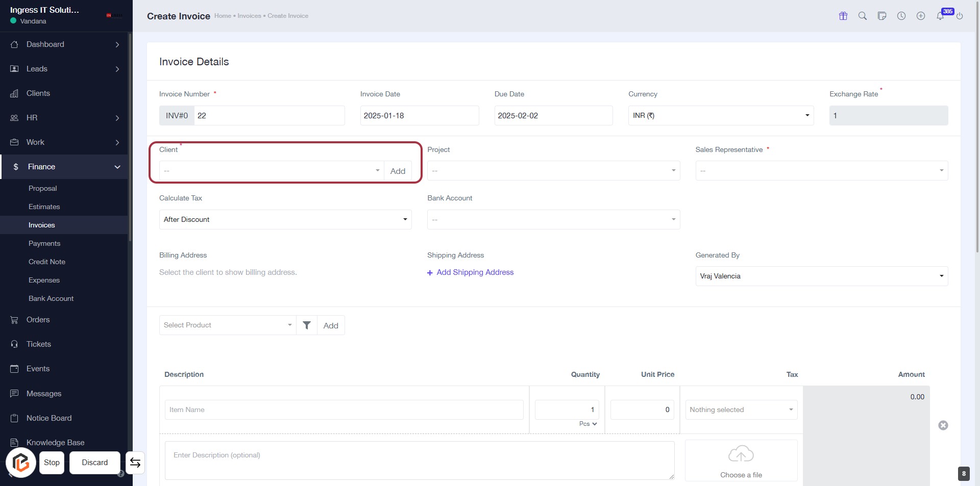The height and width of the screenshot is (486, 980).
Task: Remove item row with X icon
Action: [943, 425]
